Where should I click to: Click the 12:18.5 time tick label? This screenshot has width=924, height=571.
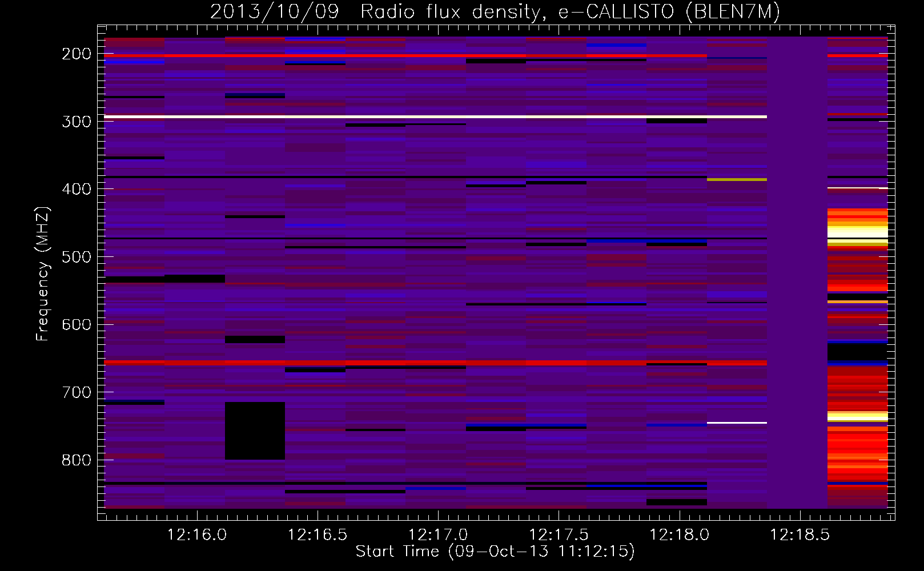[800, 535]
